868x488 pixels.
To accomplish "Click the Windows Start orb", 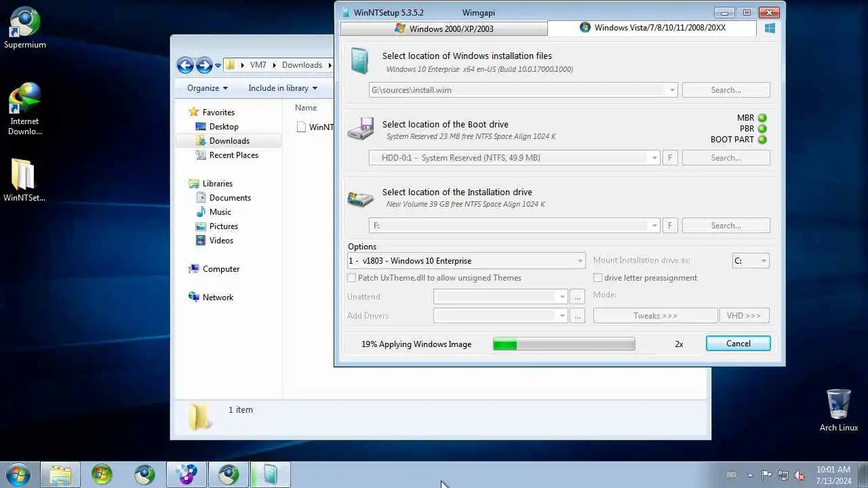I will (x=18, y=474).
